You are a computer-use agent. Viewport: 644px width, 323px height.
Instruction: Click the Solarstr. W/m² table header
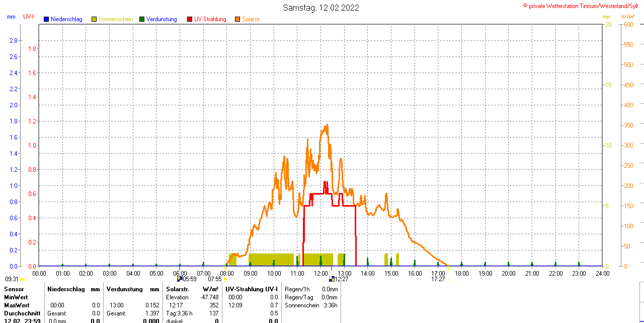coord(192,289)
